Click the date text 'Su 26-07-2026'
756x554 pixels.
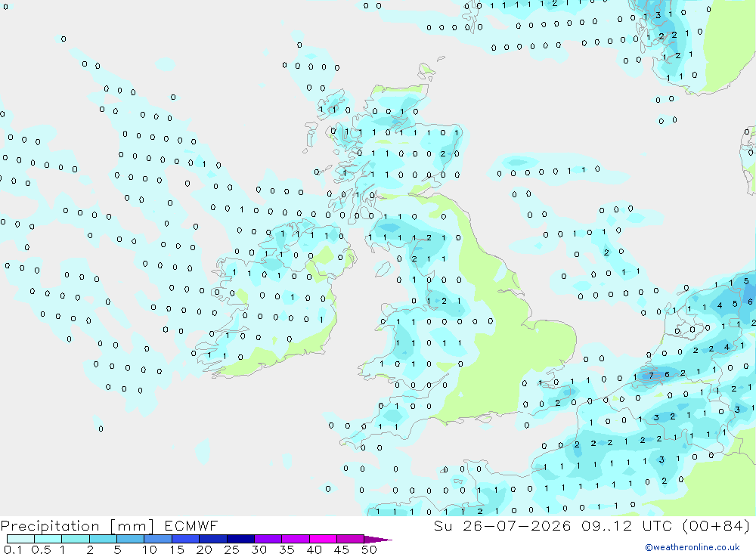[503, 525]
